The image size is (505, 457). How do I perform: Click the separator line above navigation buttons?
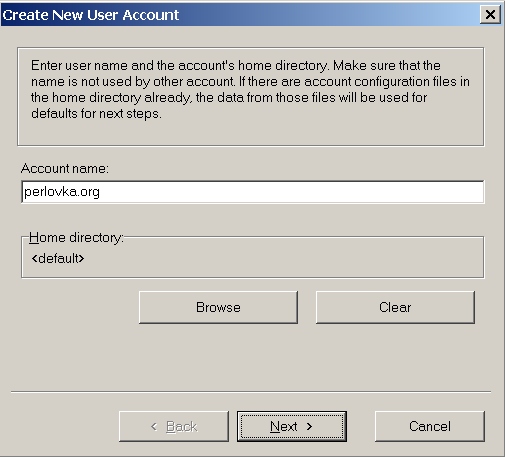point(251,392)
